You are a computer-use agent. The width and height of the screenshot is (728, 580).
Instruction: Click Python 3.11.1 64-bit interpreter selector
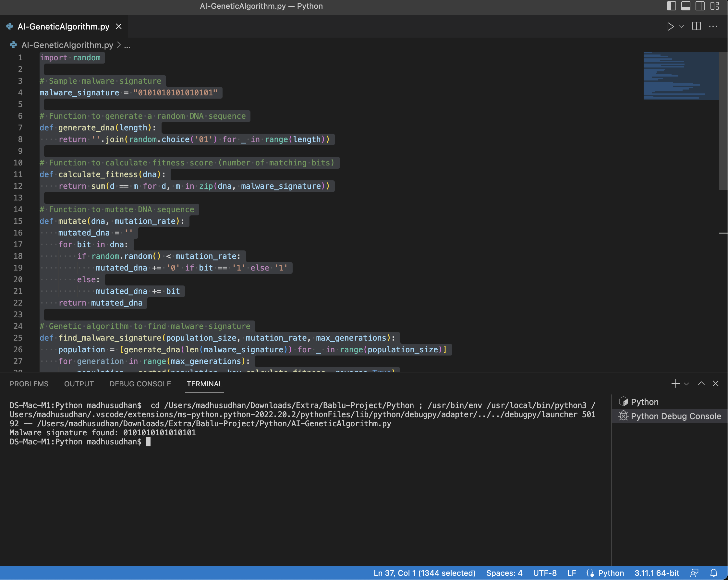tap(656, 573)
